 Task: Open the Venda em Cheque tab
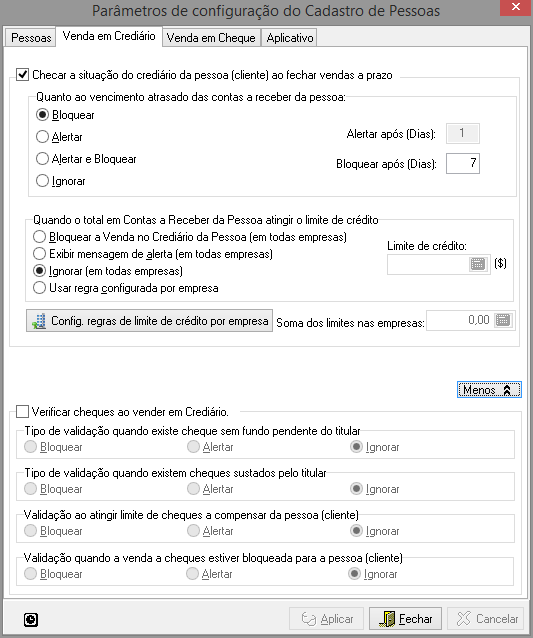(211, 38)
